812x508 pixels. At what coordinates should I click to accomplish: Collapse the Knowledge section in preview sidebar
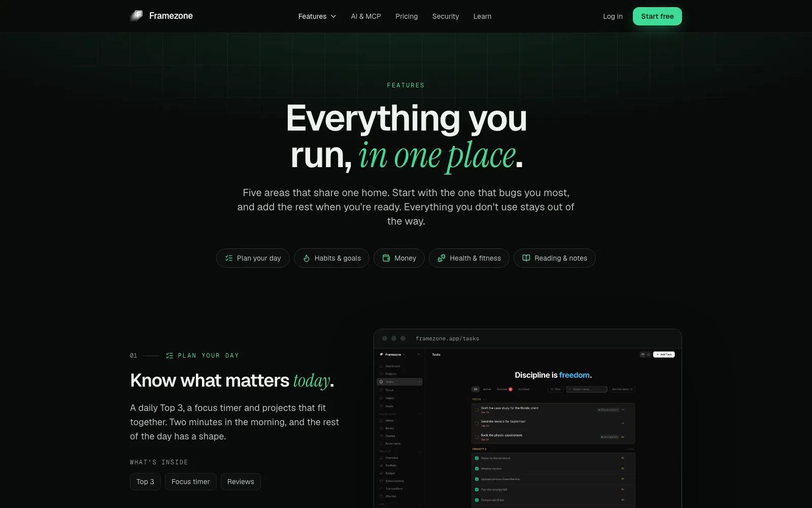click(419, 414)
